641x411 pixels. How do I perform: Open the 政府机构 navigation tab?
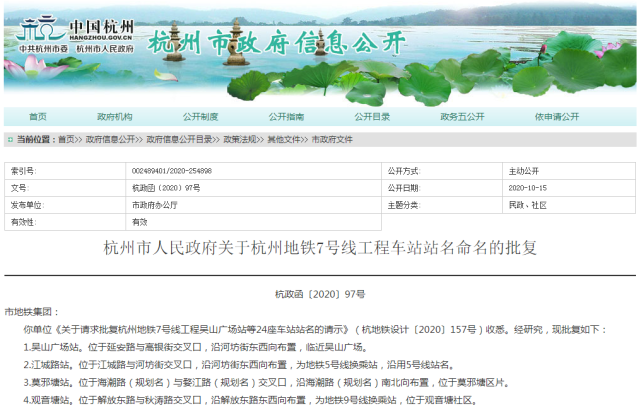click(x=114, y=117)
